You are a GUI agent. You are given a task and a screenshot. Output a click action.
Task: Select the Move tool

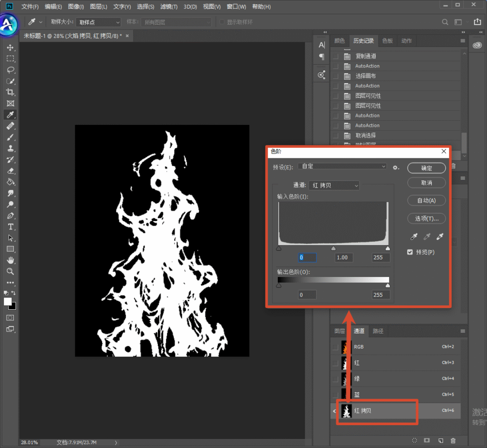(x=10, y=48)
